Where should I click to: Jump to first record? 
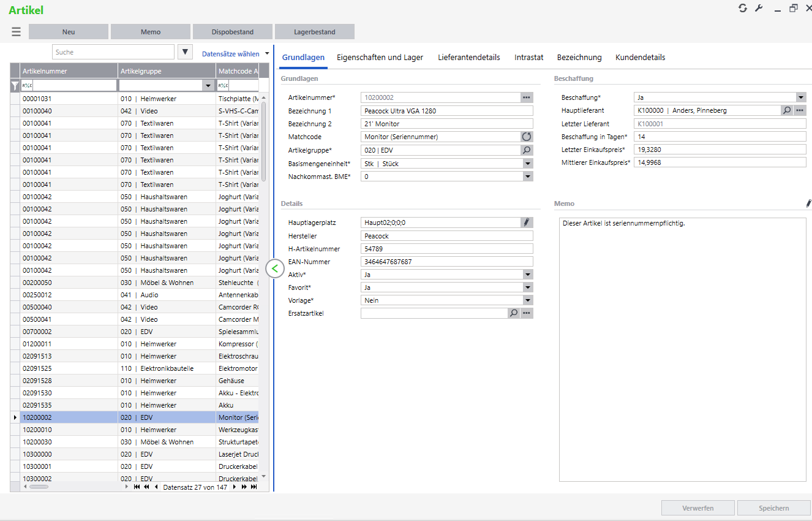(137, 487)
